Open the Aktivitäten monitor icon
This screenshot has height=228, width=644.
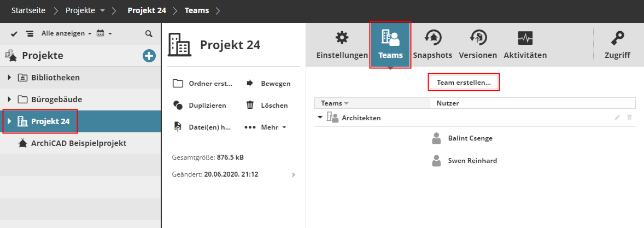click(525, 38)
